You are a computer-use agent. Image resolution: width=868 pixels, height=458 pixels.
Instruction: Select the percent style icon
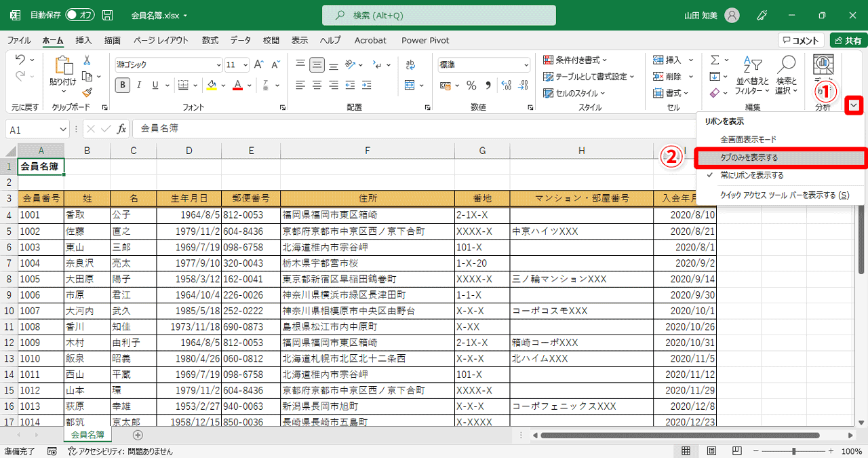point(471,85)
